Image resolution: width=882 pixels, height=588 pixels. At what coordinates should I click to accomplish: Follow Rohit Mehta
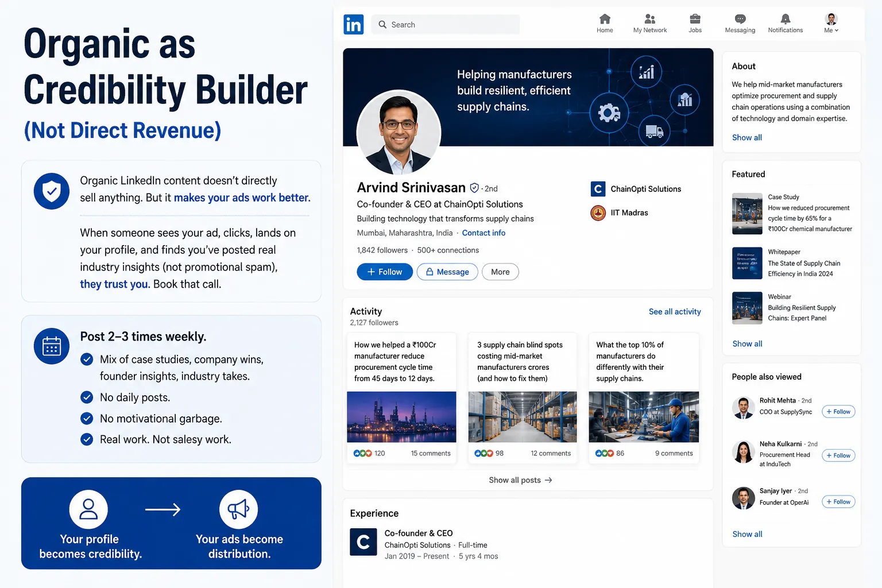(838, 412)
